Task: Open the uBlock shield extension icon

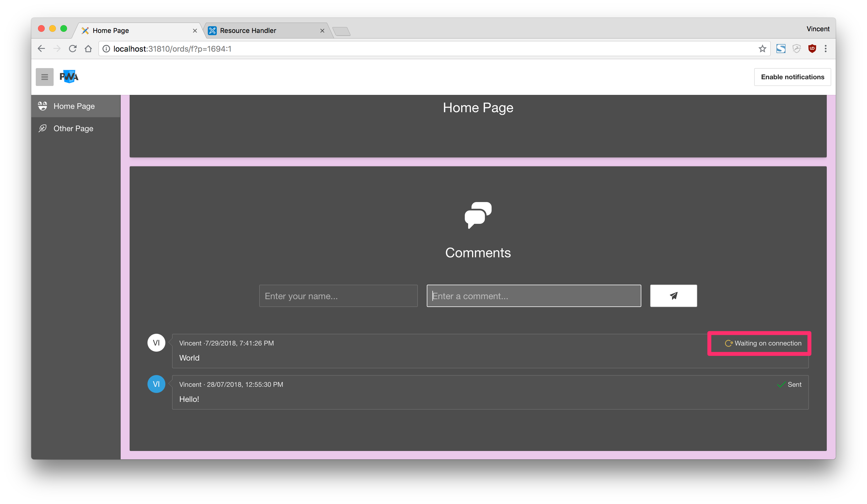Action: (x=812, y=49)
